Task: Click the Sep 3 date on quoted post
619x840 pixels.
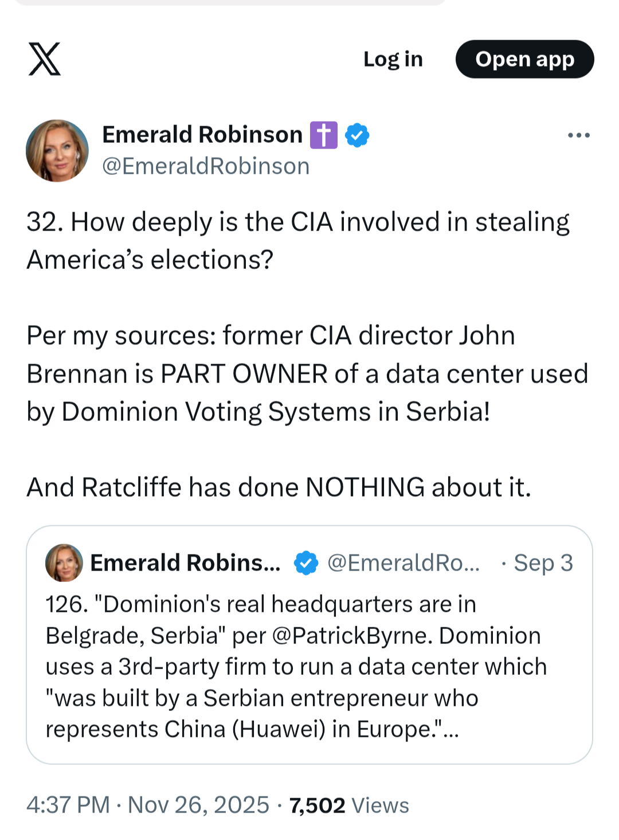Action: pyautogui.click(x=543, y=563)
